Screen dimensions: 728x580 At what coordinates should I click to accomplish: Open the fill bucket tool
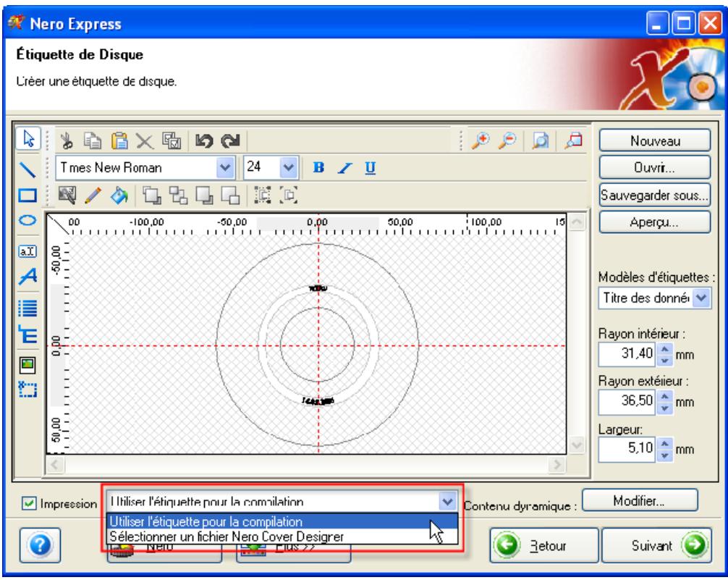(119, 196)
